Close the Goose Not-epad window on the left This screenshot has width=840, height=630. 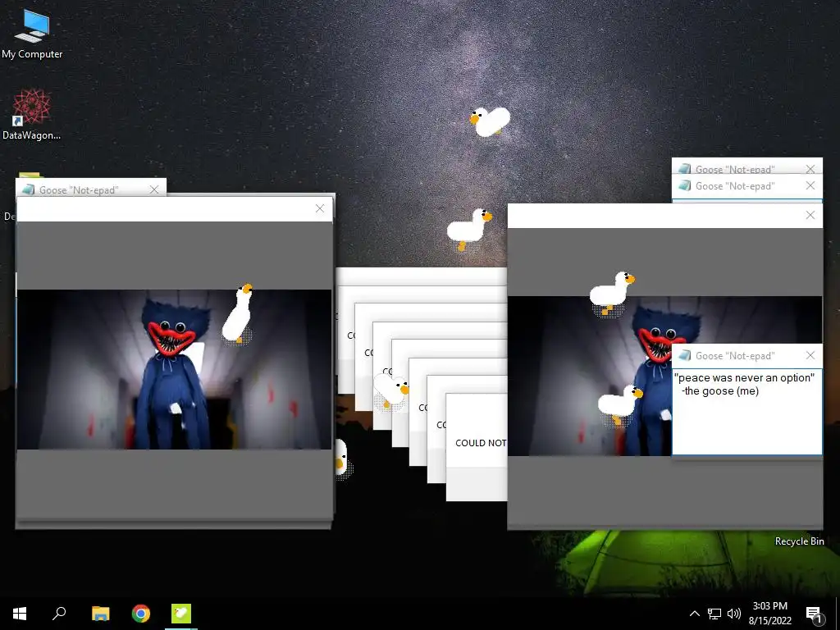click(154, 189)
